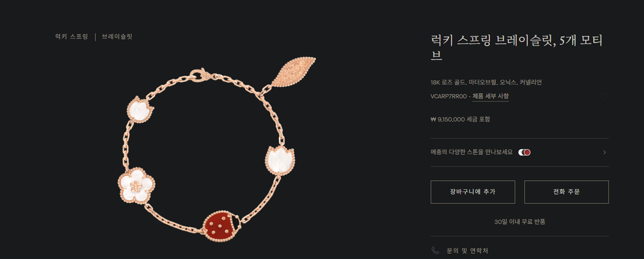Click the five-petal mother-of-pearl flower motif
644x259 pixels.
135,186
